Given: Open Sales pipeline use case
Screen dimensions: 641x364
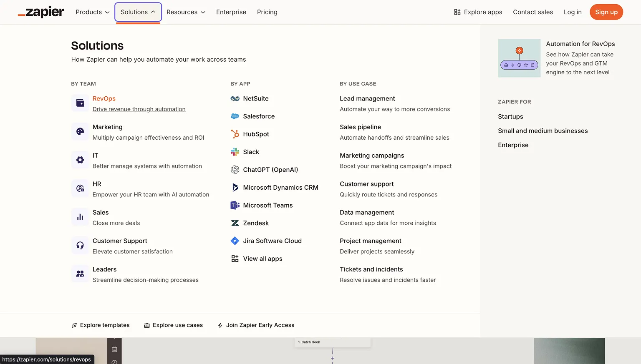Looking at the screenshot, I should click(361, 127).
